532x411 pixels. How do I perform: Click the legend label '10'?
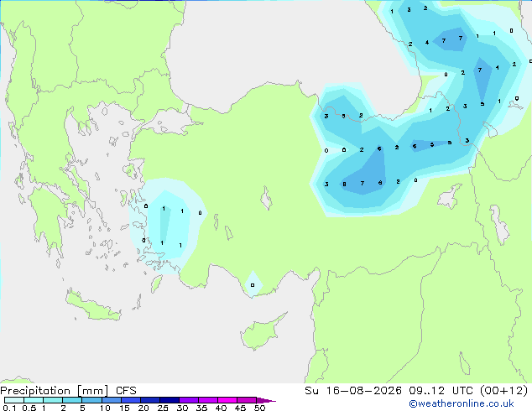click(x=105, y=408)
